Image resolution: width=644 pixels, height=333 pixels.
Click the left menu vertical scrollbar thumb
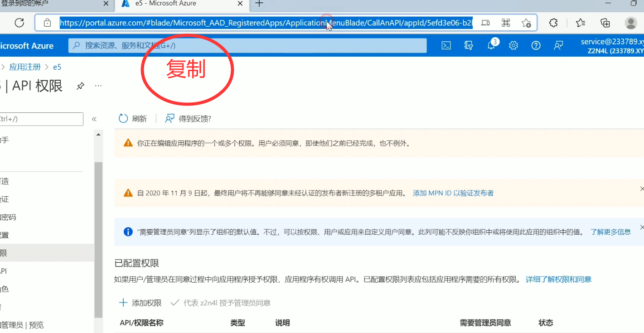coord(98,240)
